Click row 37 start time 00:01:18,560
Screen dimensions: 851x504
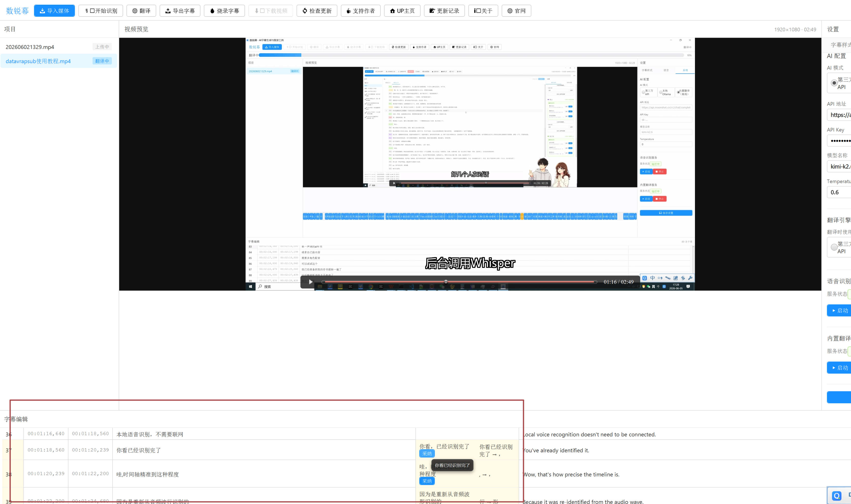click(x=46, y=450)
